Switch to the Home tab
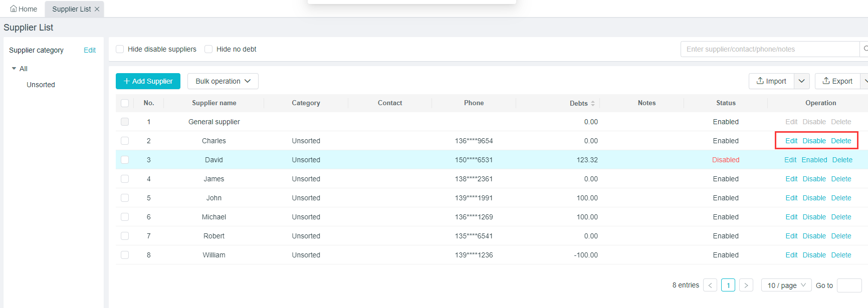This screenshot has height=308, width=868. coord(24,9)
